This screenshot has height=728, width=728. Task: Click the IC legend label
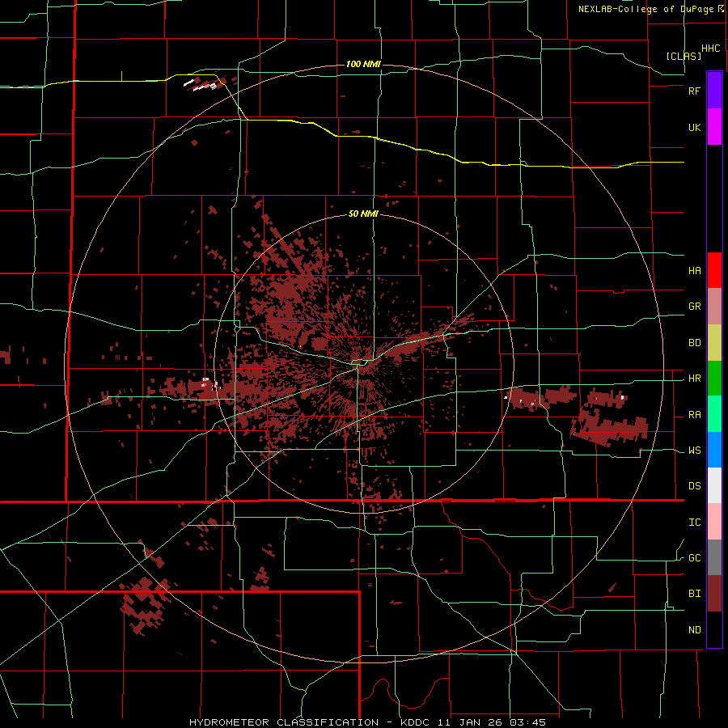click(x=694, y=523)
